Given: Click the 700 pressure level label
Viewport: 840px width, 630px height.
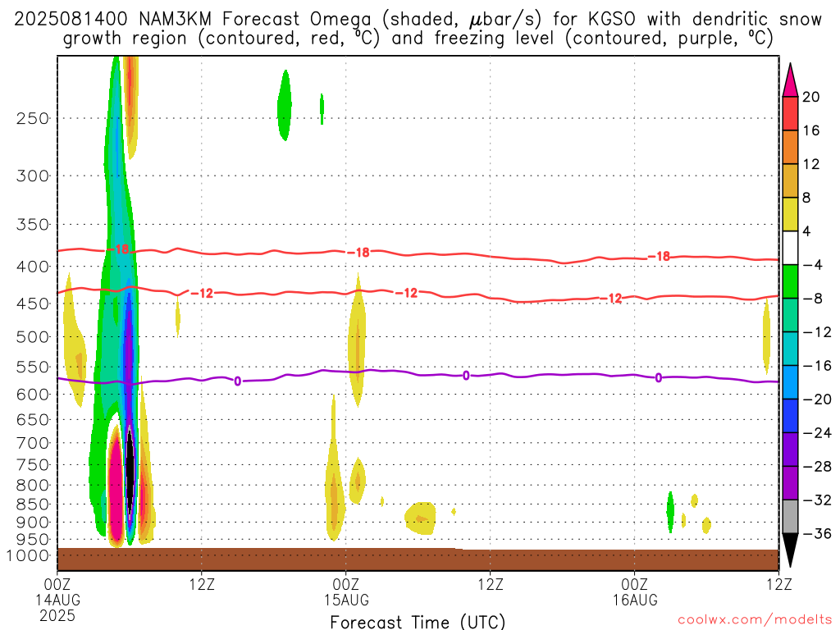Looking at the screenshot, I should [33, 443].
